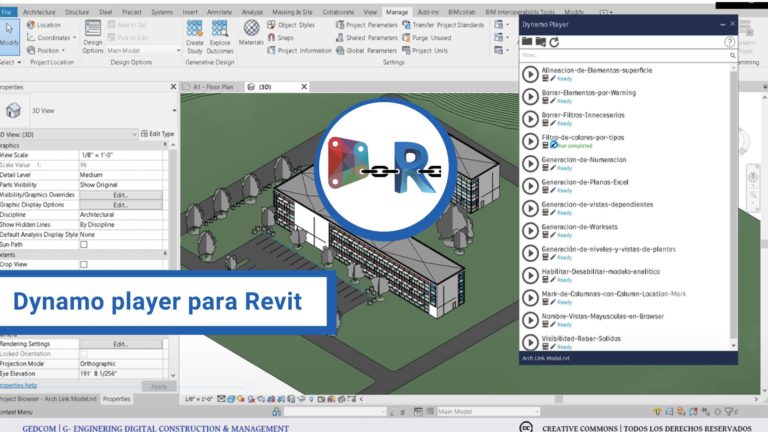Play Filtro-de-colores-por-tipos script
Image resolution: width=768 pixels, height=432 pixels.
coord(530,142)
